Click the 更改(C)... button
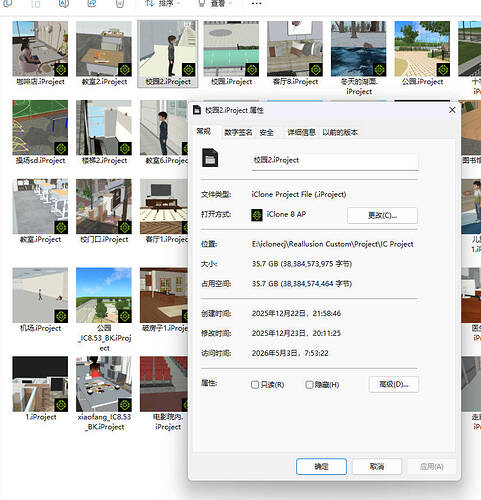 point(382,215)
